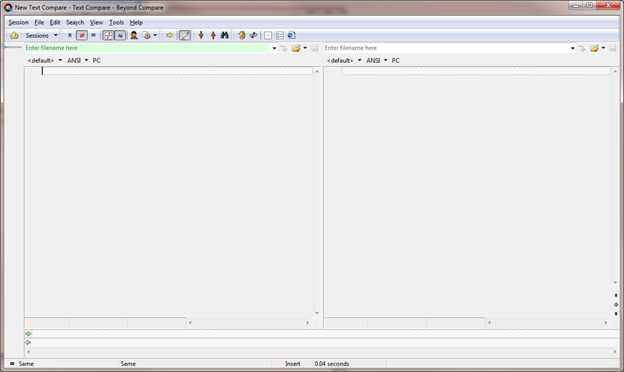
Task: Click the blue file info toolbar icon
Action: 291,35
